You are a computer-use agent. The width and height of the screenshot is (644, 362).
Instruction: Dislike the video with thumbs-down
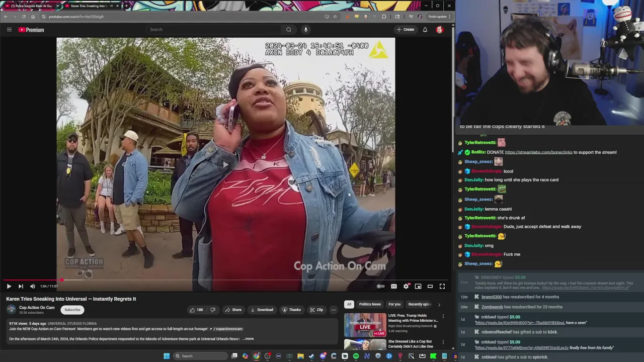click(212, 310)
